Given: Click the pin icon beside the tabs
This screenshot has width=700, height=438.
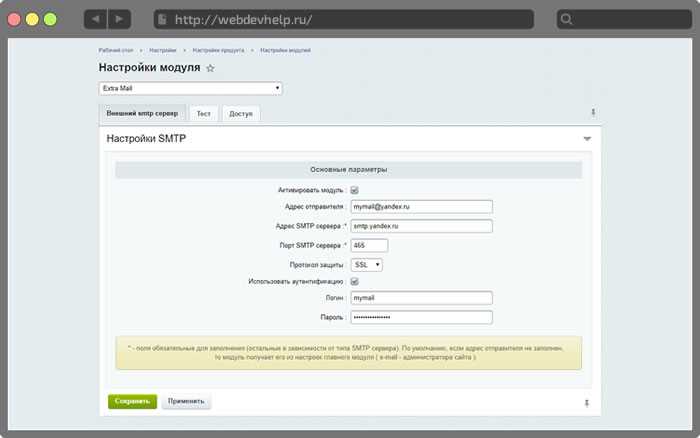Looking at the screenshot, I should pos(593,112).
